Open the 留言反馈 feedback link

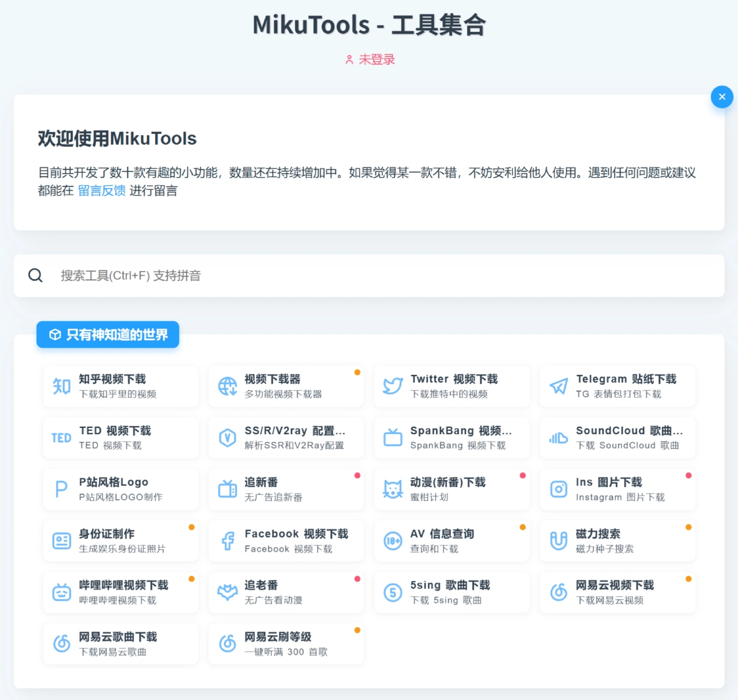coord(101,191)
